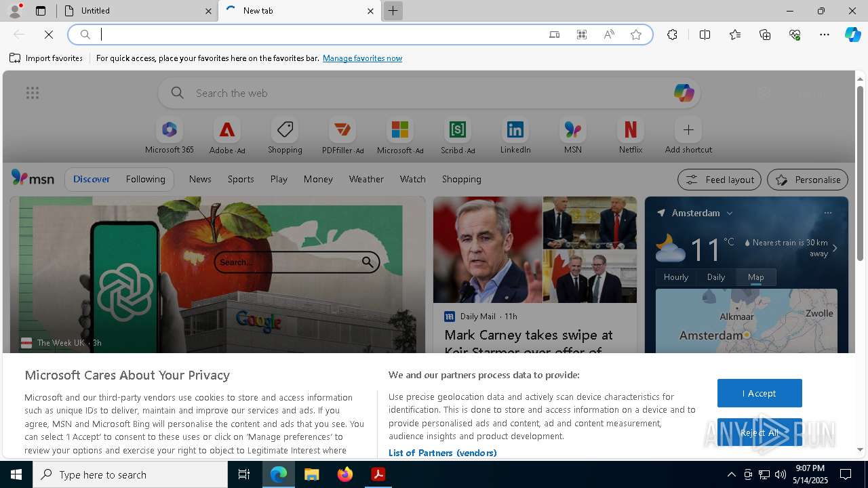Open the News menu item
The width and height of the screenshot is (868, 488).
point(200,179)
